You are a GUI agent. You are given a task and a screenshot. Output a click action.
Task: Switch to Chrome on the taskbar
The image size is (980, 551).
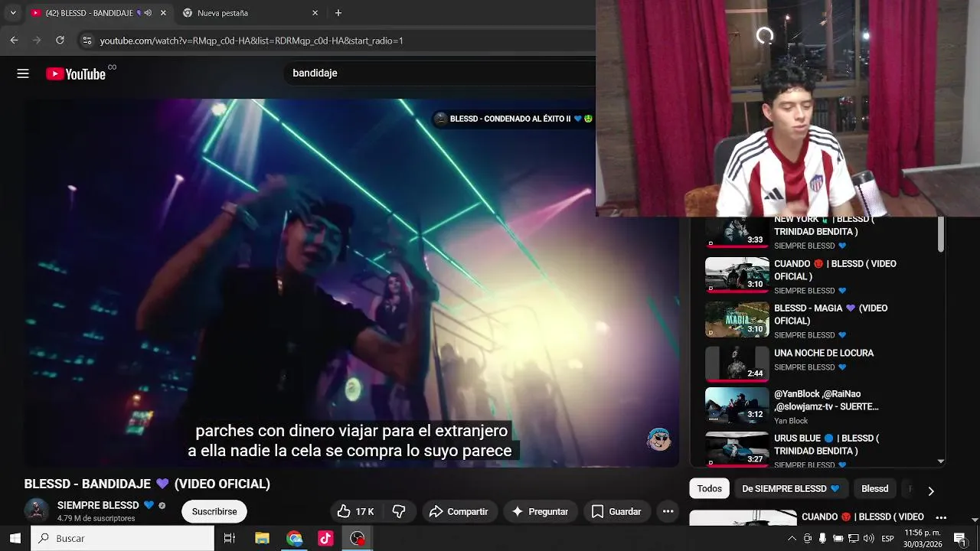tap(295, 538)
